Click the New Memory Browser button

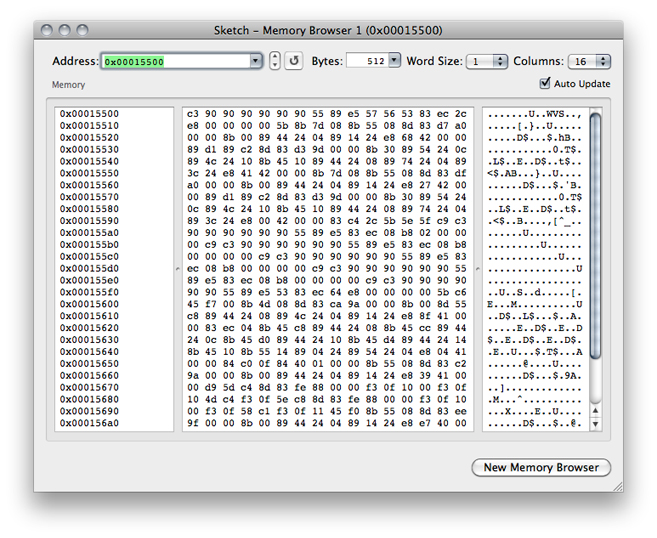(x=541, y=467)
